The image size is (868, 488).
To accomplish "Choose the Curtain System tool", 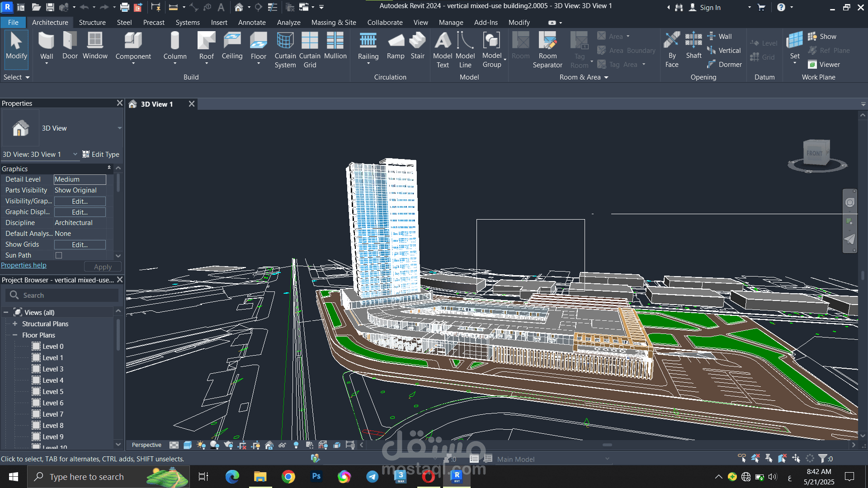I will pos(285,50).
